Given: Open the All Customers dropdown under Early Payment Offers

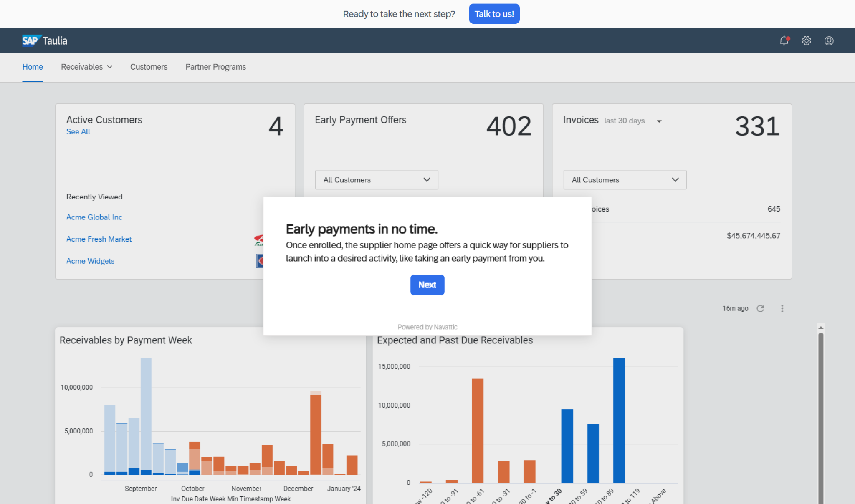Looking at the screenshot, I should (376, 179).
